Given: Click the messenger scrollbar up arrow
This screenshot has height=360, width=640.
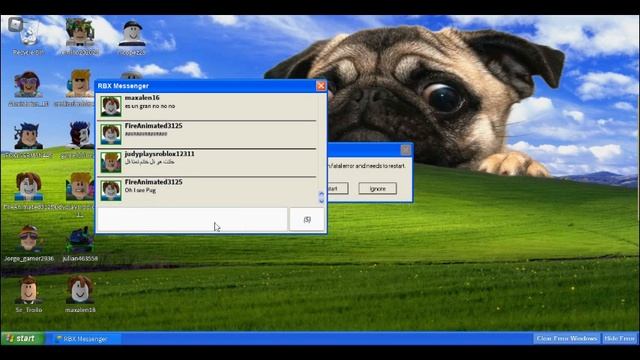Looking at the screenshot, I should [x=321, y=194].
